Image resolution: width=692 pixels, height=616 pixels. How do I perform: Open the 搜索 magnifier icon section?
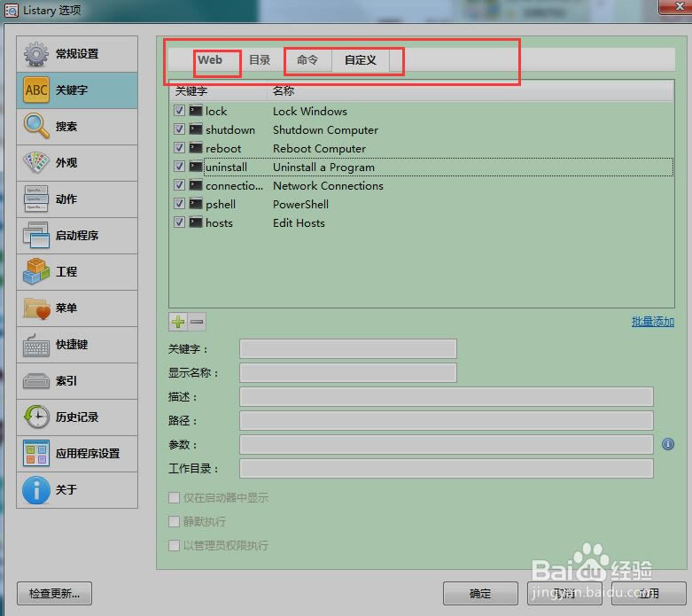pyautogui.click(x=36, y=126)
